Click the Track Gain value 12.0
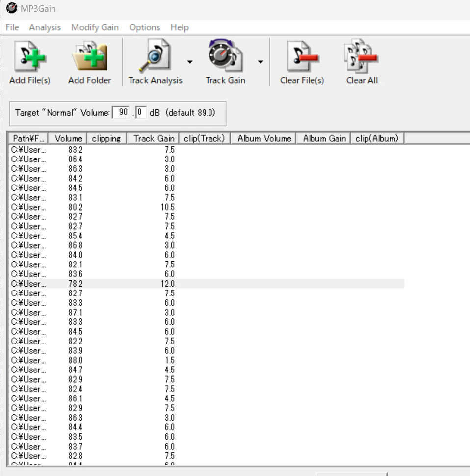Viewport: 470px width, 476px height. (168, 284)
